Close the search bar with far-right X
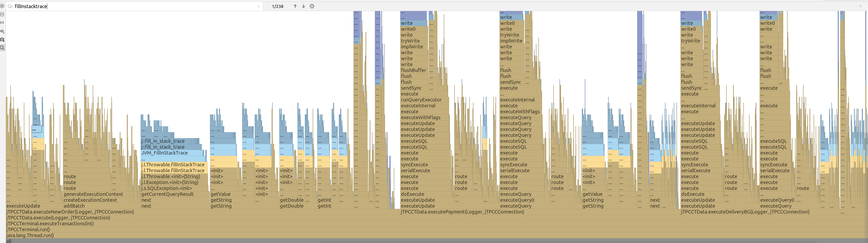 pyautogui.click(x=860, y=6)
